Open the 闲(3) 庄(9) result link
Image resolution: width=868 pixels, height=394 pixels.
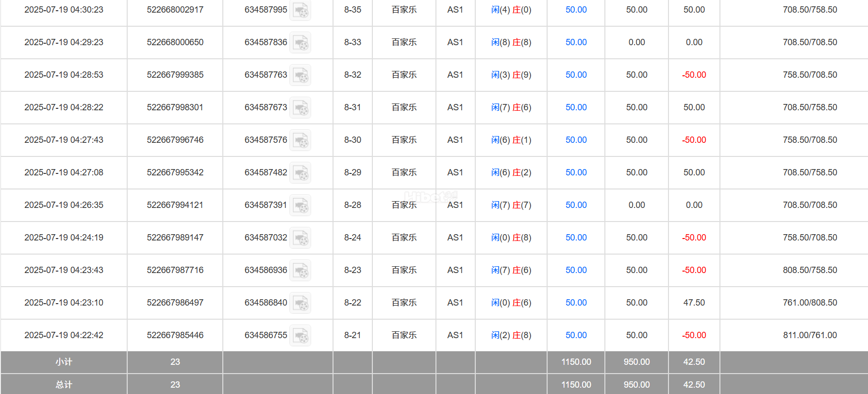(511, 75)
